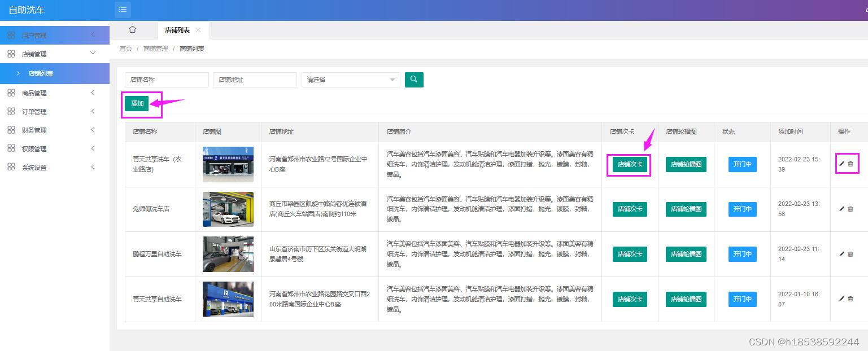The image size is (868, 351).
Task: Open 店铺轮播图 for 兔师傅洗车店
Action: pyautogui.click(x=686, y=209)
